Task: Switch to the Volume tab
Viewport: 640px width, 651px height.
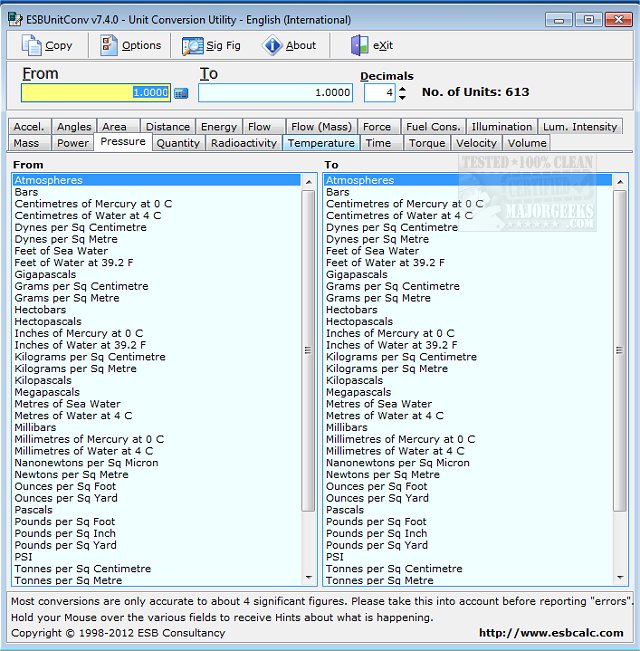Action: tap(527, 143)
